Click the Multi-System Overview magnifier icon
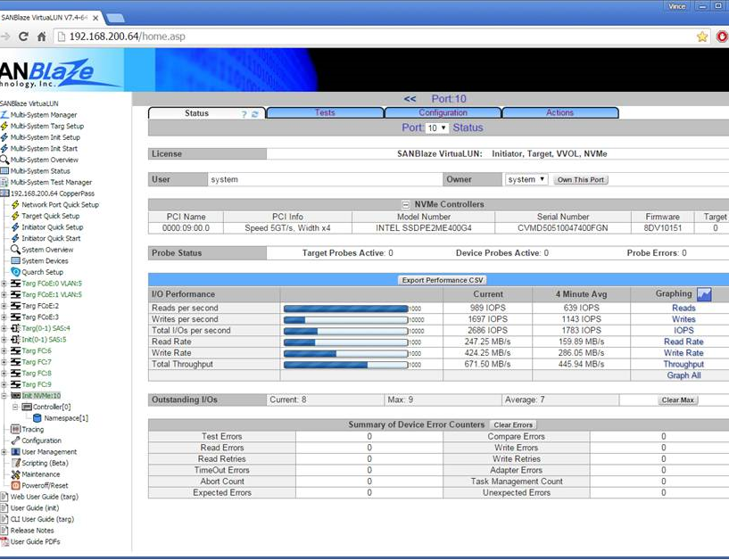 tap(4, 160)
